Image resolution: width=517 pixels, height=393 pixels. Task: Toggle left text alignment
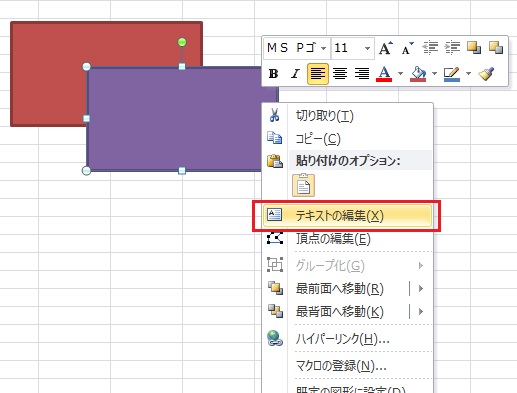click(318, 74)
